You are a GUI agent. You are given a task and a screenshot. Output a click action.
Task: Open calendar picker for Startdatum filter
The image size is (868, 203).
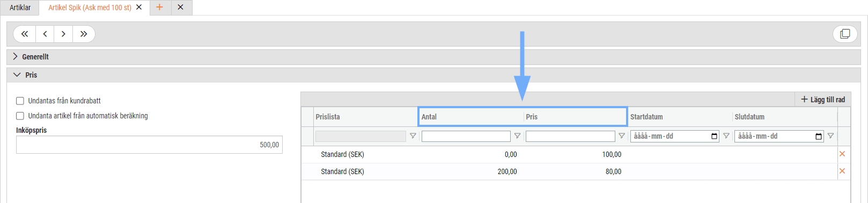(714, 136)
